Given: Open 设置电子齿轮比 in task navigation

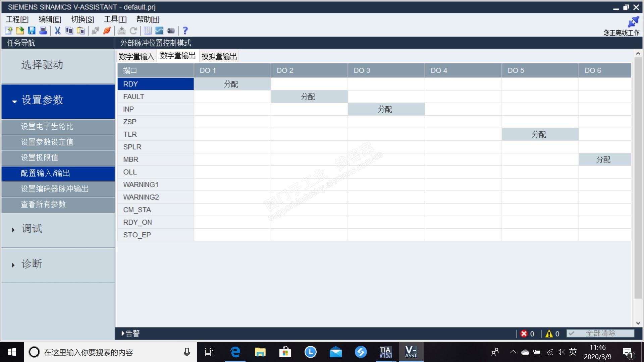Looking at the screenshot, I should click(47, 126).
